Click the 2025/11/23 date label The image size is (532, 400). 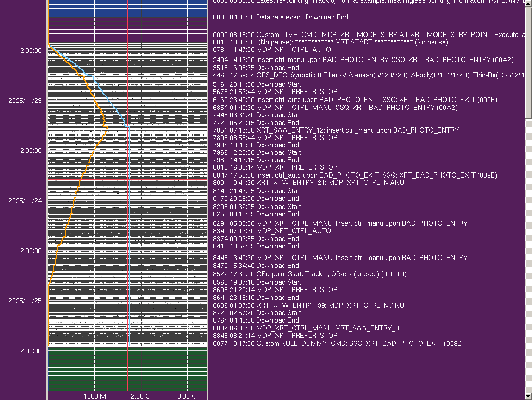click(x=25, y=101)
